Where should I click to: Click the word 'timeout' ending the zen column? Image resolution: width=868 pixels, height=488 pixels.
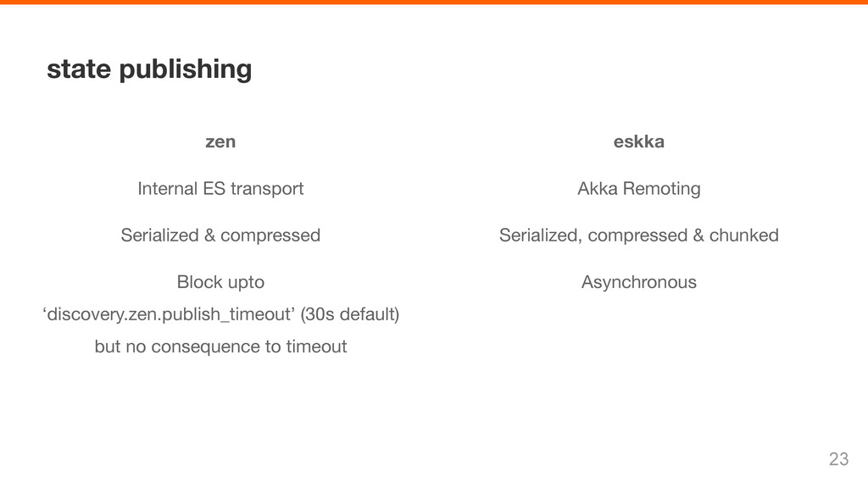pos(316,347)
